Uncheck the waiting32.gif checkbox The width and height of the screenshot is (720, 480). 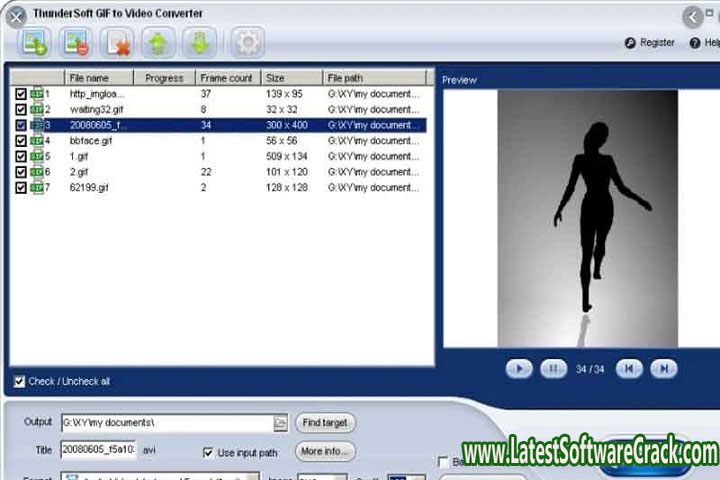click(21, 110)
